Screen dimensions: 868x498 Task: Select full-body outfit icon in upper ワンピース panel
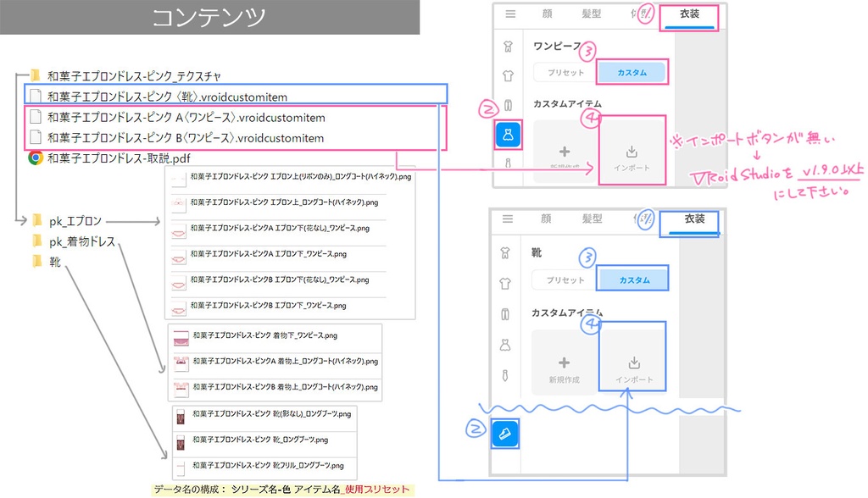coord(509,47)
